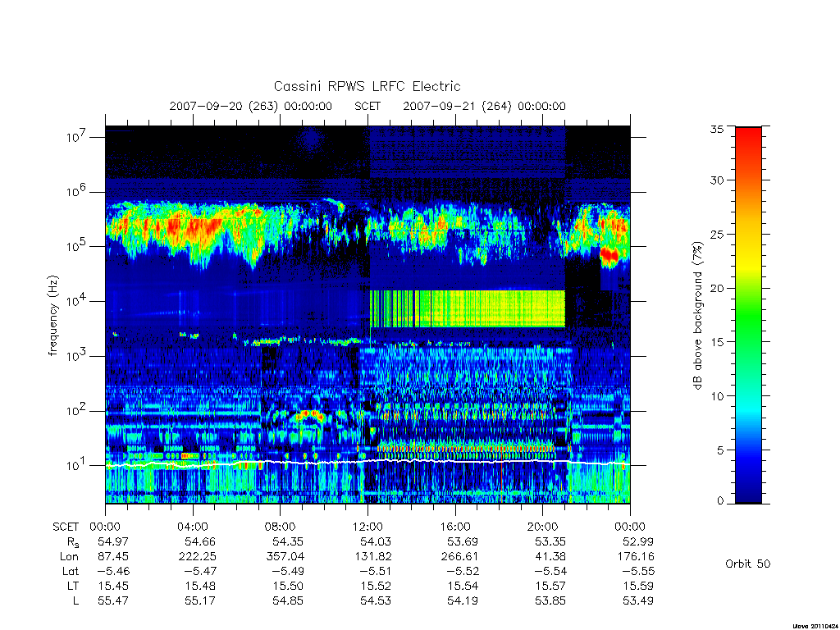Click the "LT" row label
The width and height of the screenshot is (840, 630).
pos(73,586)
